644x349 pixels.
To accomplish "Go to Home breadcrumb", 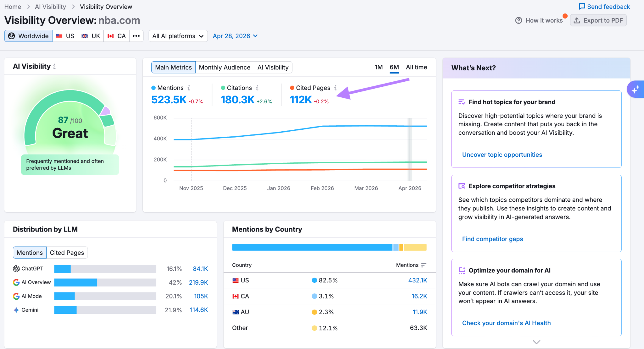I will [13, 7].
